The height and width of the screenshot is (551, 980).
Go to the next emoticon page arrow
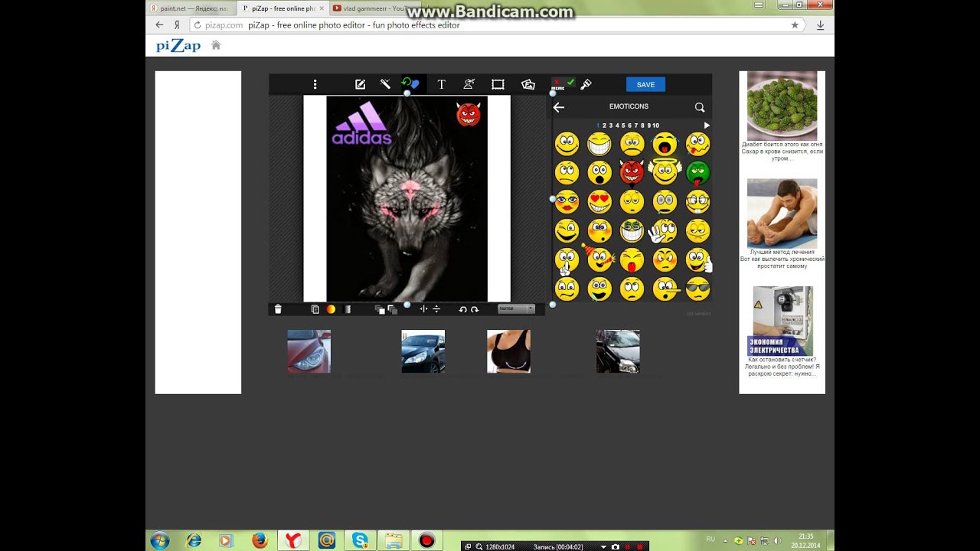pyautogui.click(x=707, y=125)
